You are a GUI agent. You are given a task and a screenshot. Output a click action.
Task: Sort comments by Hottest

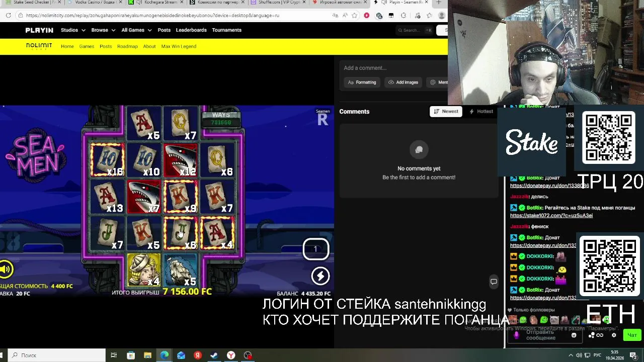(481, 112)
